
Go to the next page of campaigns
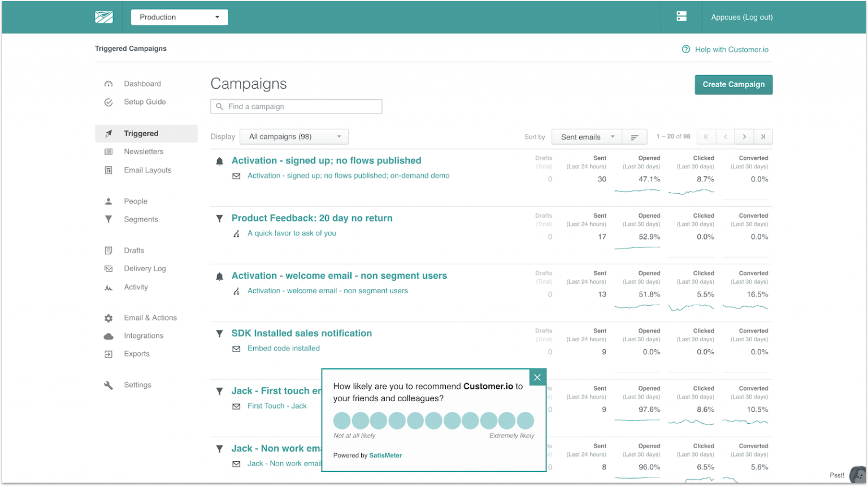(x=744, y=136)
